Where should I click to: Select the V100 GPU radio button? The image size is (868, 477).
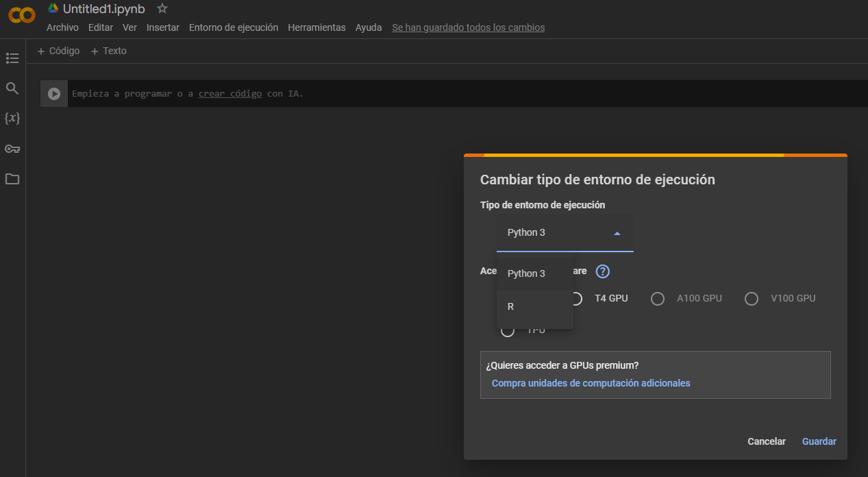(752, 299)
